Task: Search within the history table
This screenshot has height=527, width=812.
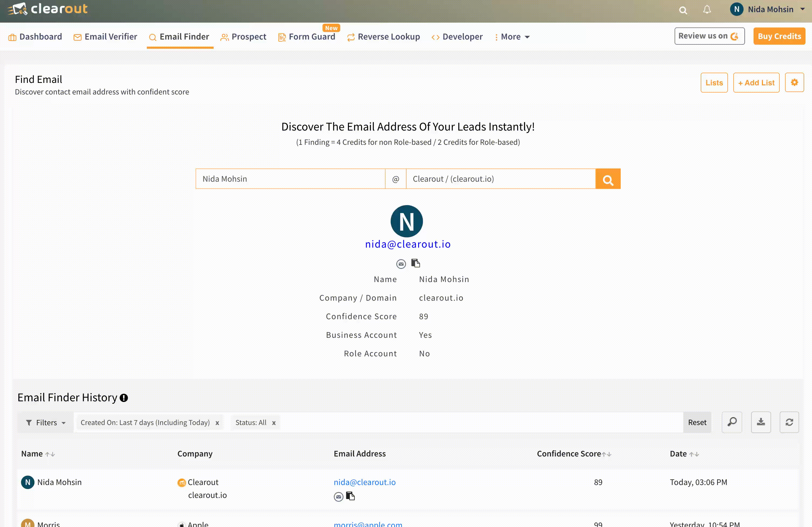Action: [731, 422]
